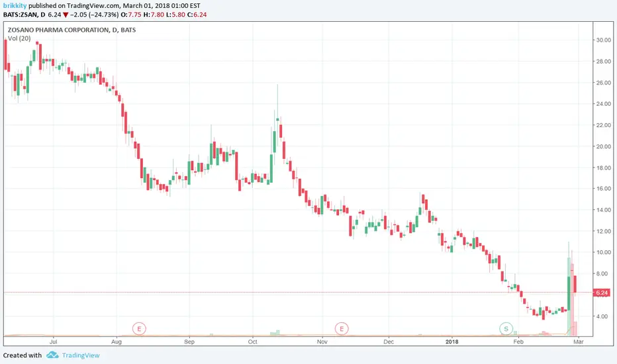
Task: Click the BATS:ZSAN ticker text
Action: pyautogui.click(x=21, y=15)
